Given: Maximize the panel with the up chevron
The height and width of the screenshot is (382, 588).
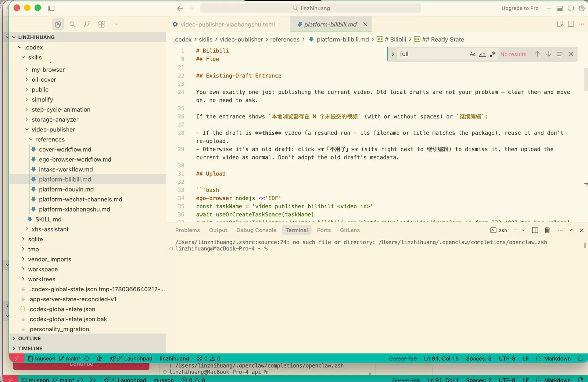Looking at the screenshot, I should 571,230.
